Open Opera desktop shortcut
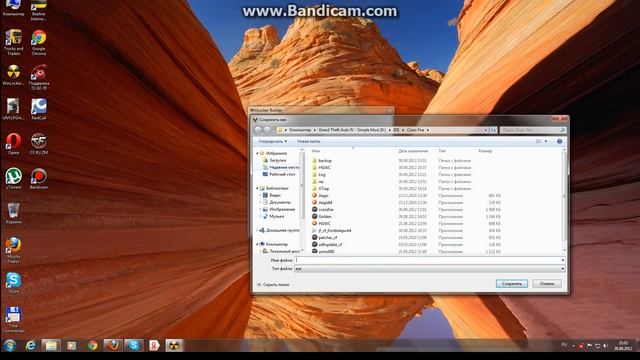Screen dimensions: 640x360 pos(13,144)
